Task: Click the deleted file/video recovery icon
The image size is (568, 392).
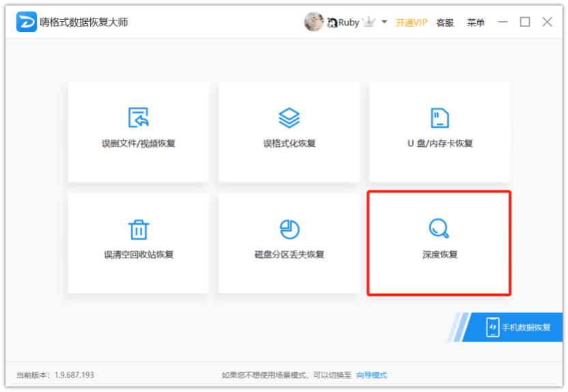Action: pos(139,117)
